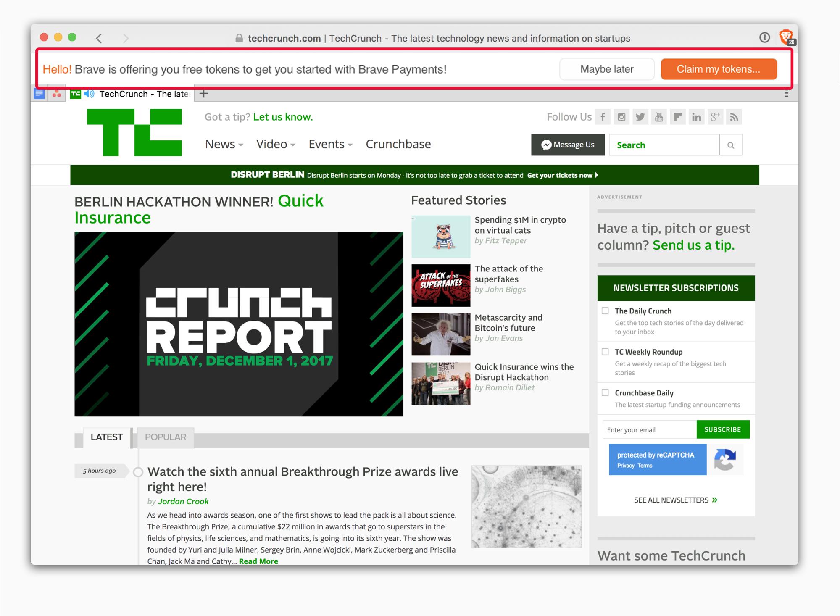Viewport: 840px width, 616px height.
Task: Click Maybe later button
Action: [607, 69]
